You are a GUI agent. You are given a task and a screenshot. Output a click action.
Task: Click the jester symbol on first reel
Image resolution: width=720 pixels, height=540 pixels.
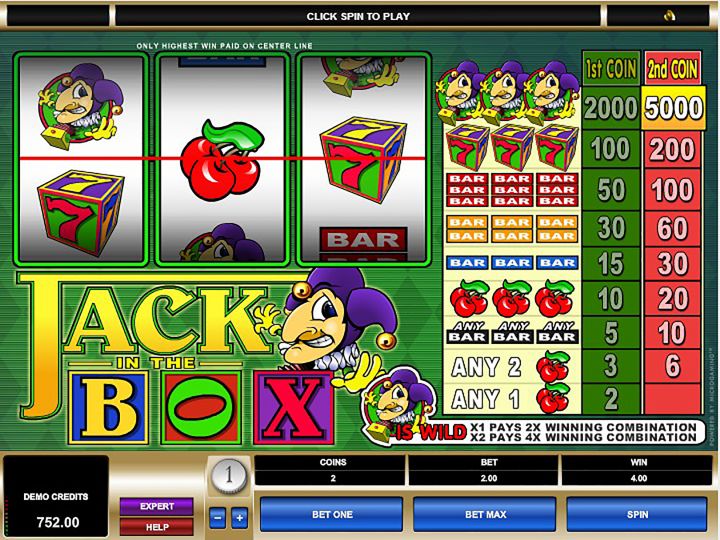click(x=80, y=106)
